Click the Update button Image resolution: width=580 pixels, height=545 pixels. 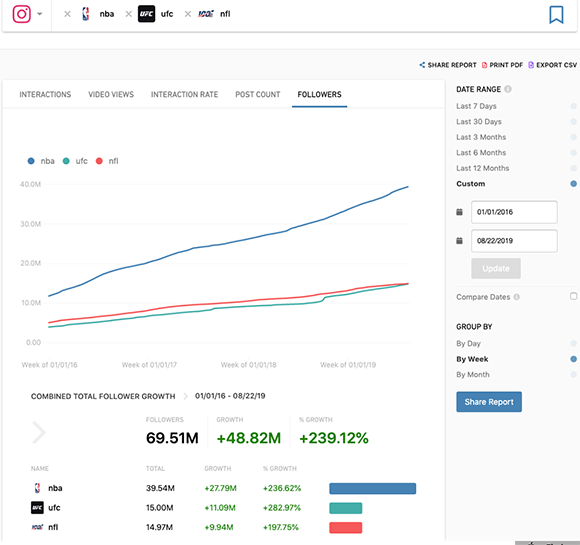(x=496, y=269)
